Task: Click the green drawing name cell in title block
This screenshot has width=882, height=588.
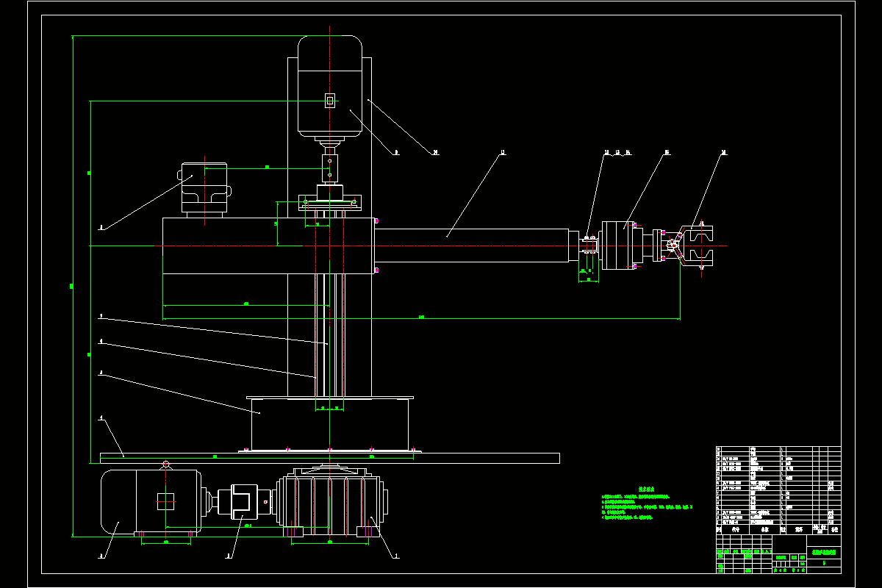Action: [x=824, y=551]
